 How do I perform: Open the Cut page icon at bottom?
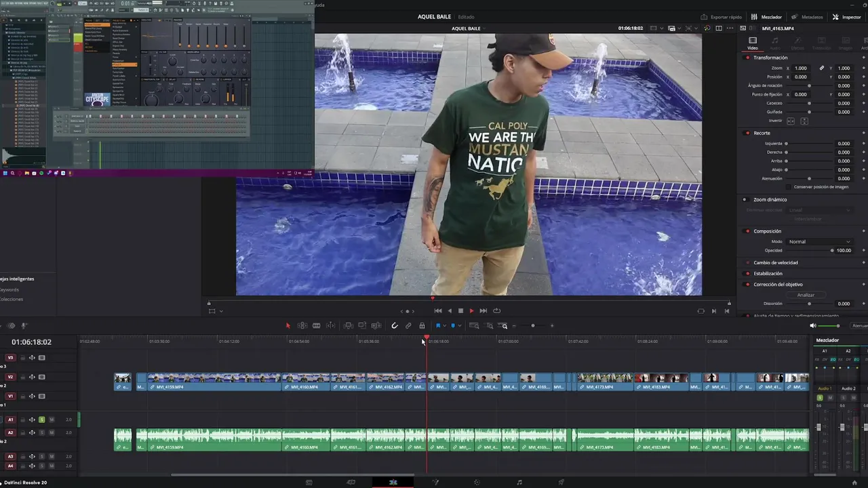[x=351, y=483]
